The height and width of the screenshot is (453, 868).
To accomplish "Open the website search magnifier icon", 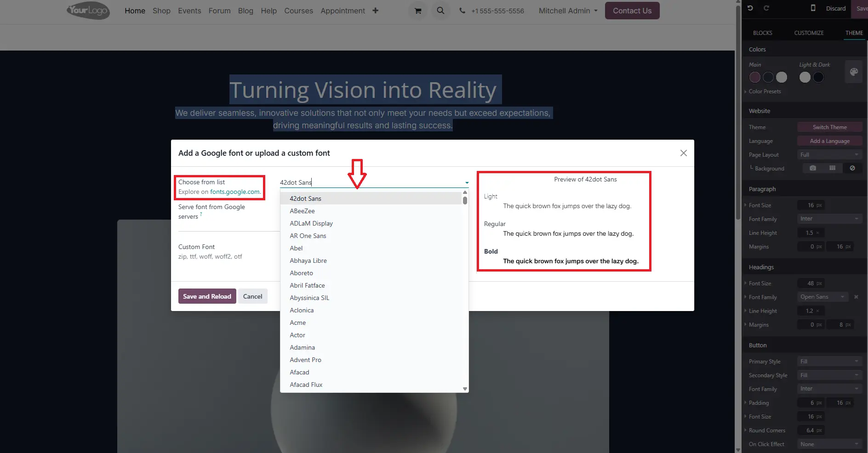I will (x=440, y=11).
